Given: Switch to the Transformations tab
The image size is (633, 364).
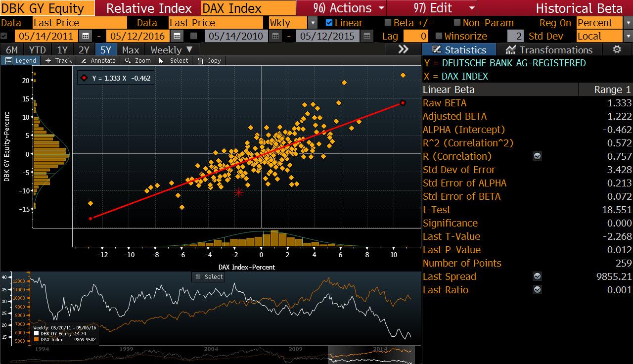Looking at the screenshot, I should (549, 49).
